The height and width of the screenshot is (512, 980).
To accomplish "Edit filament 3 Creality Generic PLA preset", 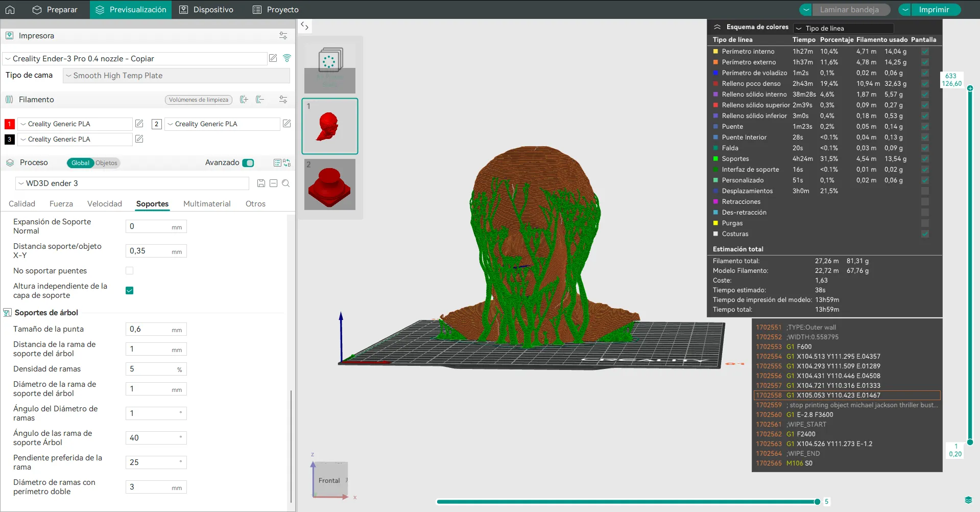I will pos(139,139).
